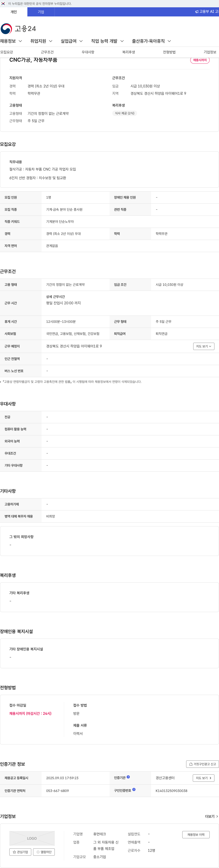Click the help icon beside 구인인증번호
The image size is (219, 868).
(x=134, y=789)
